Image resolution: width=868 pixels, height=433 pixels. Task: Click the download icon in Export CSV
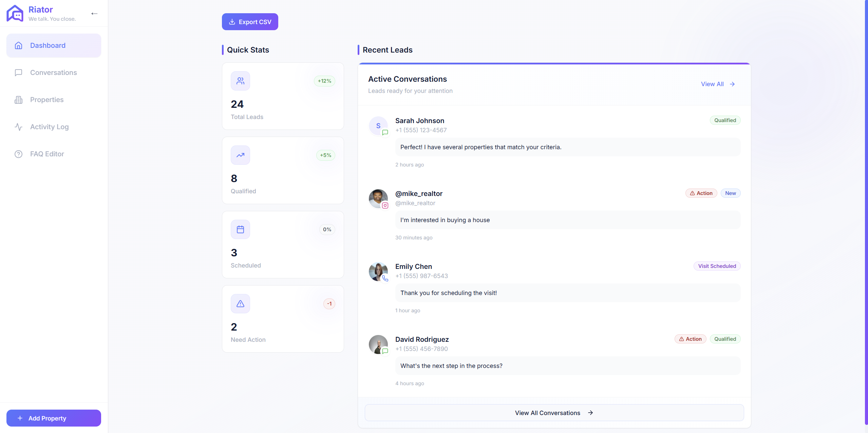pyautogui.click(x=232, y=22)
